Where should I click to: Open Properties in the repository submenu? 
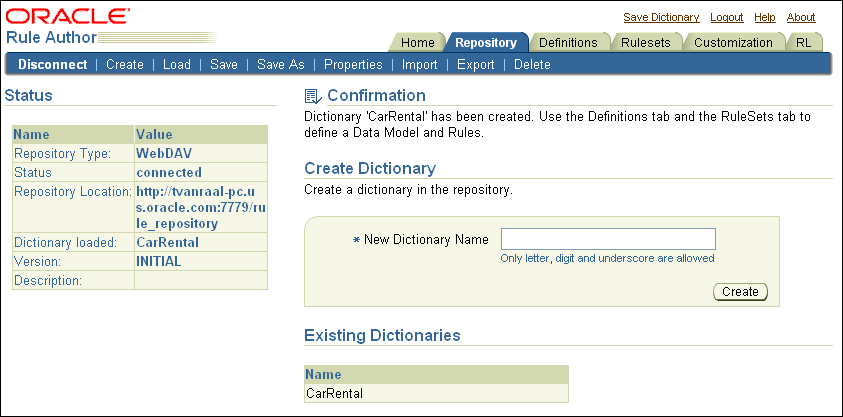353,64
